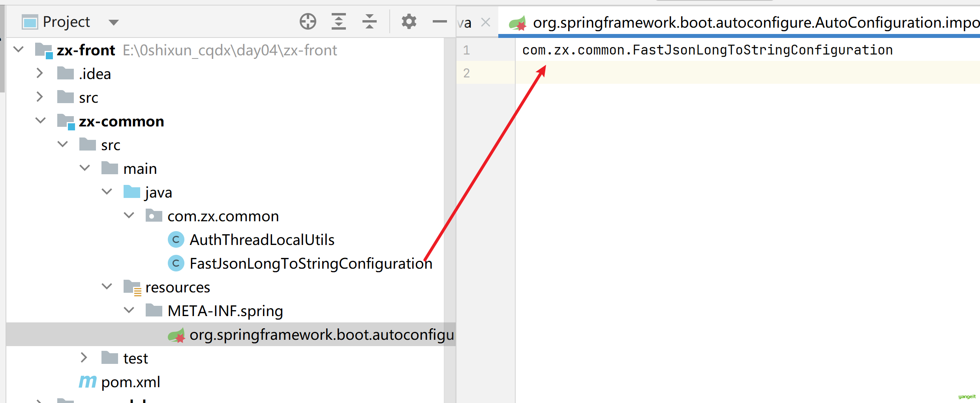Click the AuthThreadLocalUtils class icon
The width and height of the screenshot is (980, 403).
pyautogui.click(x=176, y=239)
